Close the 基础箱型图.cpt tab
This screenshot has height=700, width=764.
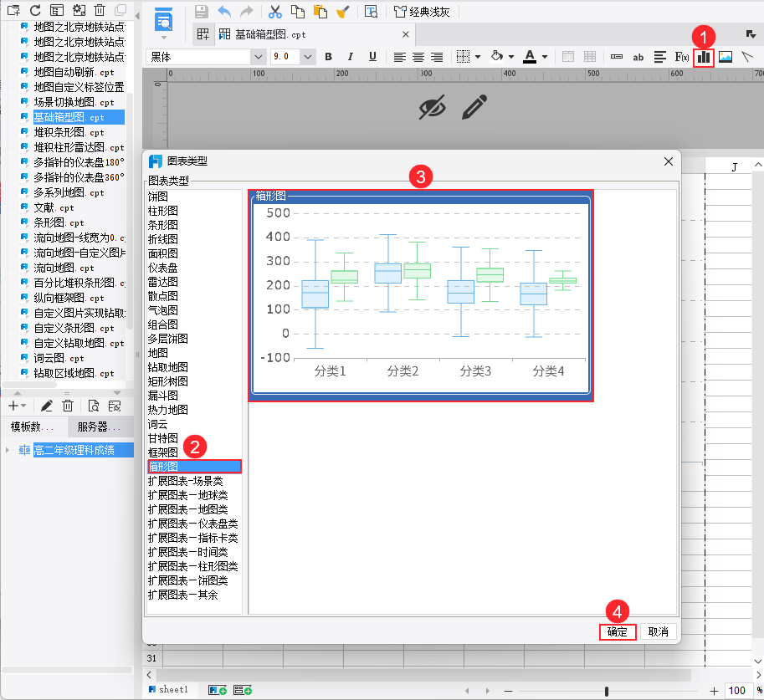coord(405,34)
